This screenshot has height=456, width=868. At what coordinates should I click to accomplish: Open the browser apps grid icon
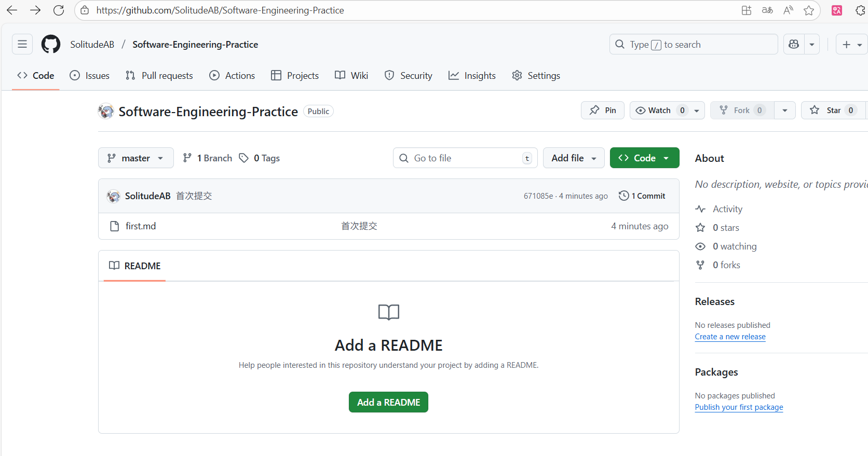747,10
